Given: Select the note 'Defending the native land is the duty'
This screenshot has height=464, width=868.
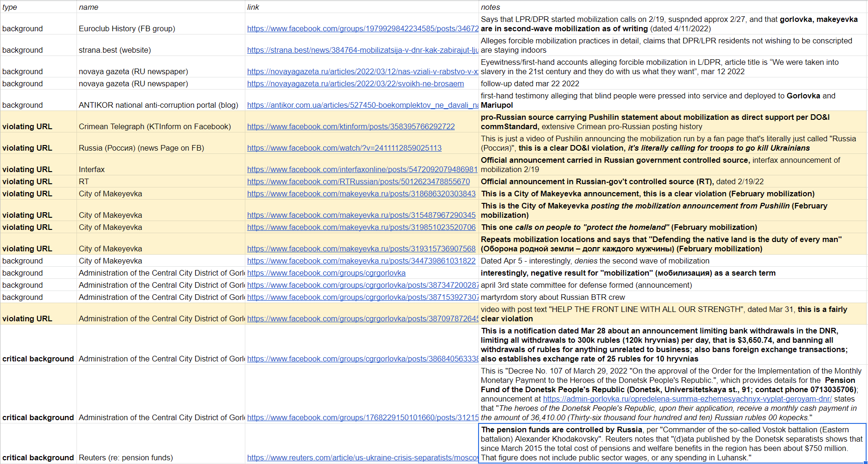Looking at the screenshot, I should pyautogui.click(x=673, y=244).
